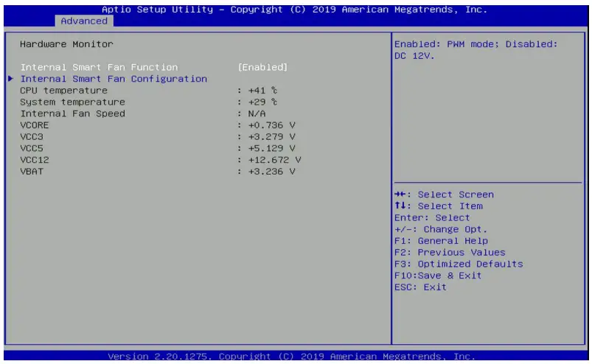Click the F1: General Help hint

click(441, 241)
